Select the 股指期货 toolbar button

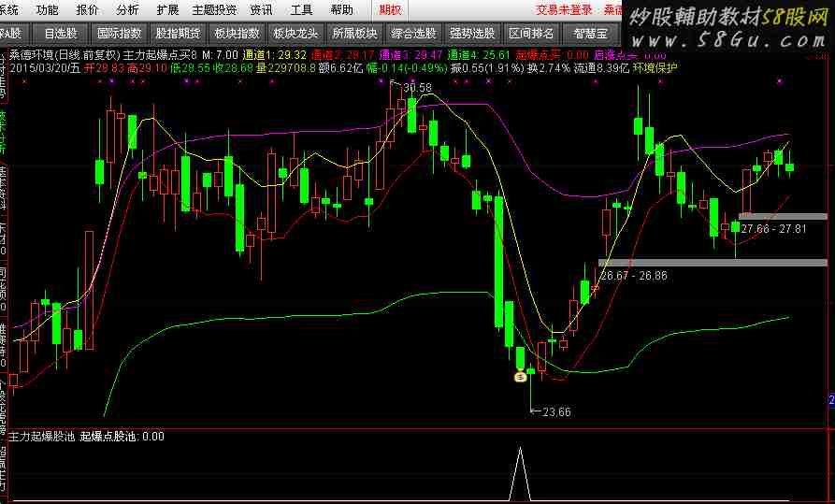179,33
